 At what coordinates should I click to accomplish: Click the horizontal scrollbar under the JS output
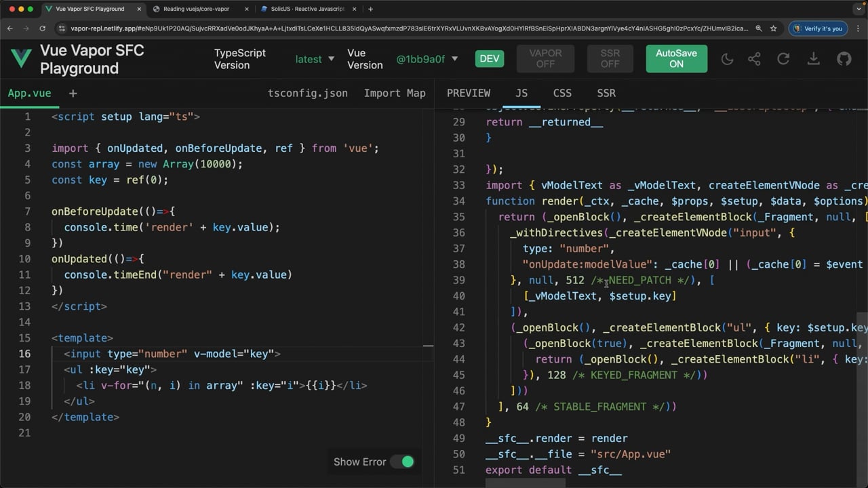(x=526, y=483)
